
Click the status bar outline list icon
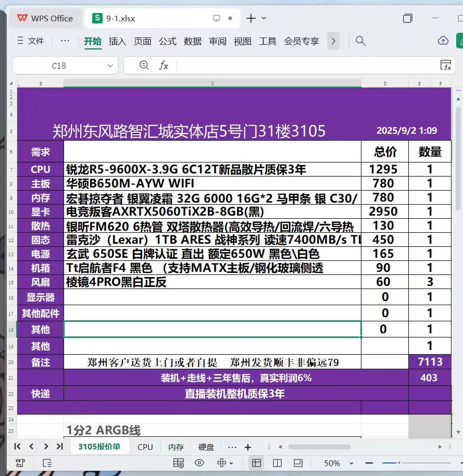47,463
